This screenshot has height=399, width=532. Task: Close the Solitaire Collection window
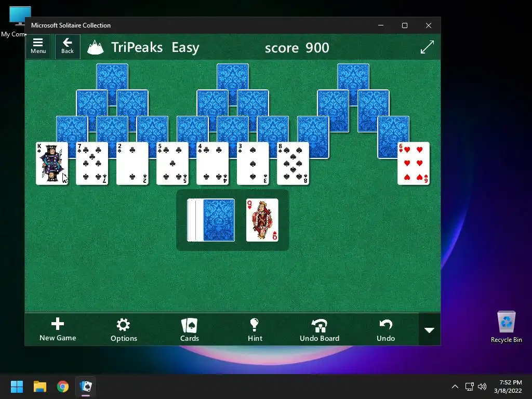coord(429,25)
